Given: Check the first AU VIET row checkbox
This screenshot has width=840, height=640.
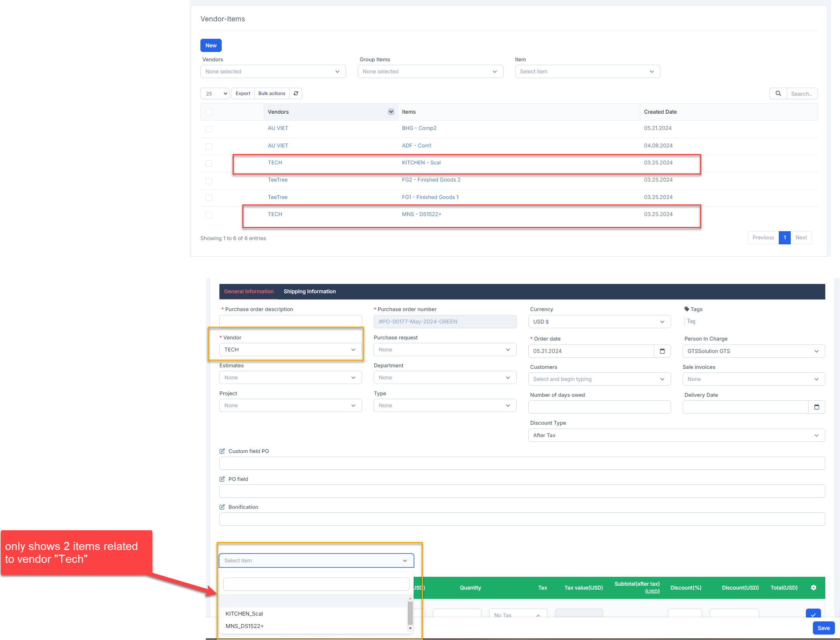Looking at the screenshot, I should coord(209,129).
